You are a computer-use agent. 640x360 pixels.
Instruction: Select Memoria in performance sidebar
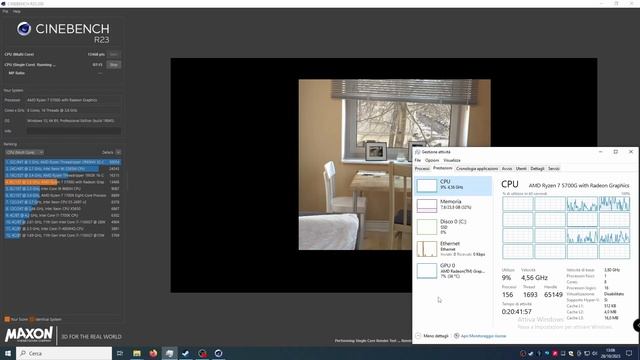pos(453,205)
